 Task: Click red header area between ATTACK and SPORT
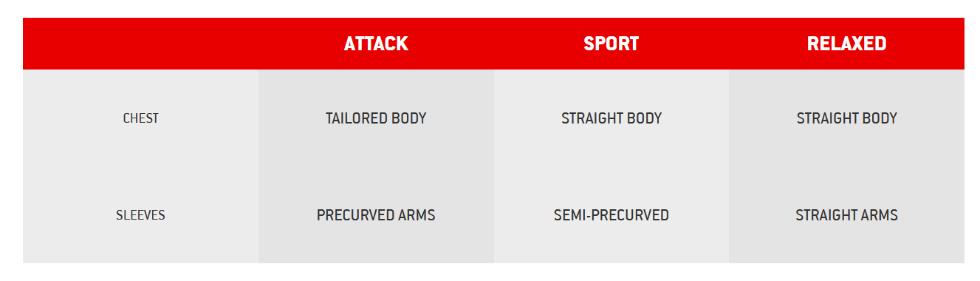496,44
